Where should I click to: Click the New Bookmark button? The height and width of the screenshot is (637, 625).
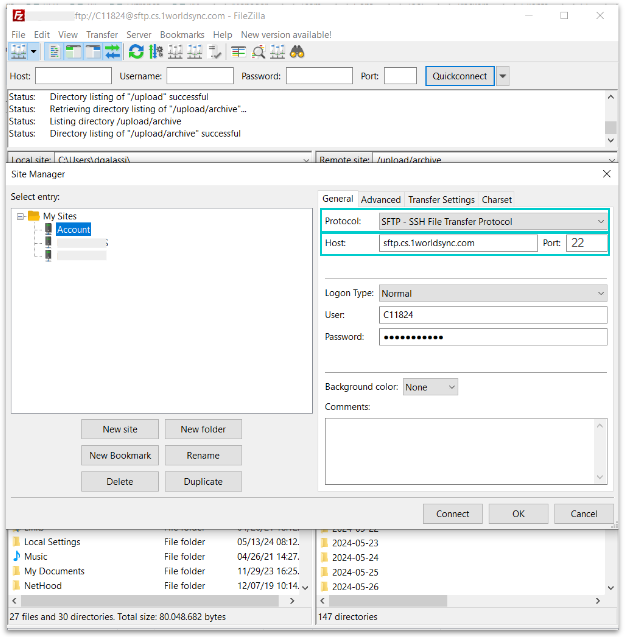click(120, 455)
